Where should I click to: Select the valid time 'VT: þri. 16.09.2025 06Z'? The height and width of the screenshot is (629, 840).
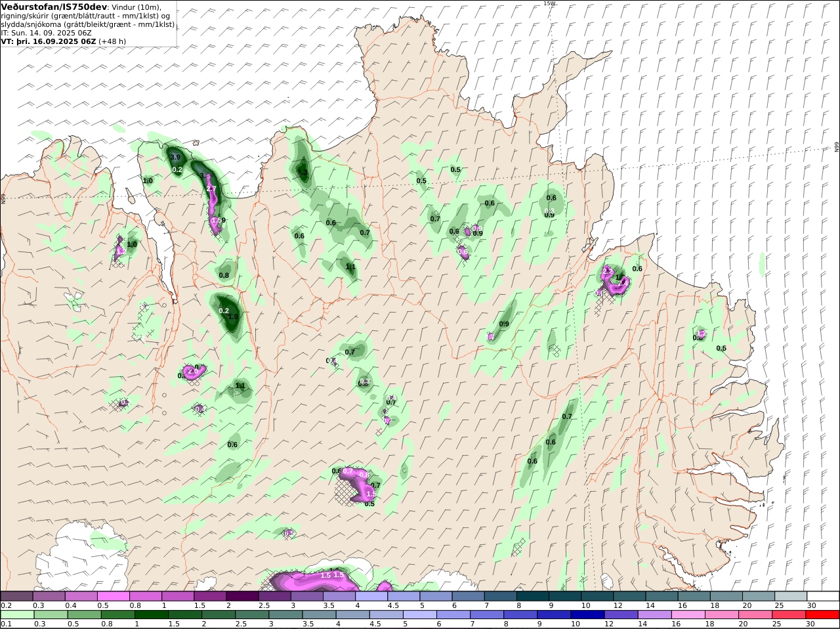click(x=49, y=41)
